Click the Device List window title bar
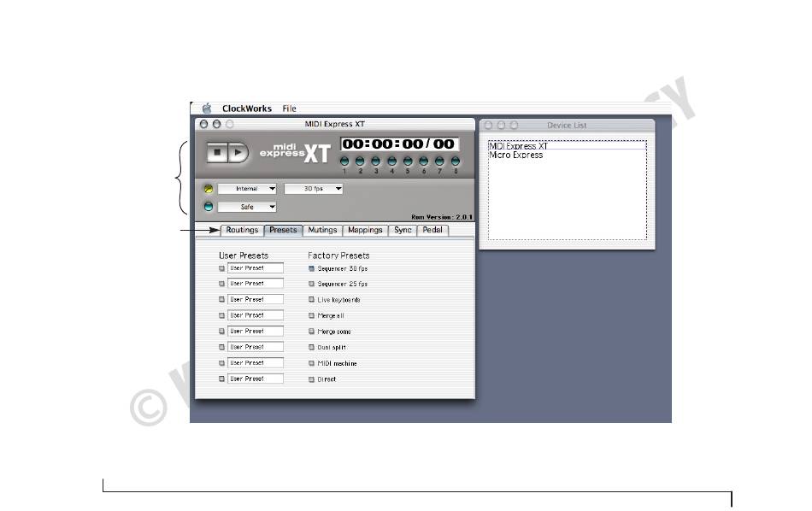 [567, 126]
